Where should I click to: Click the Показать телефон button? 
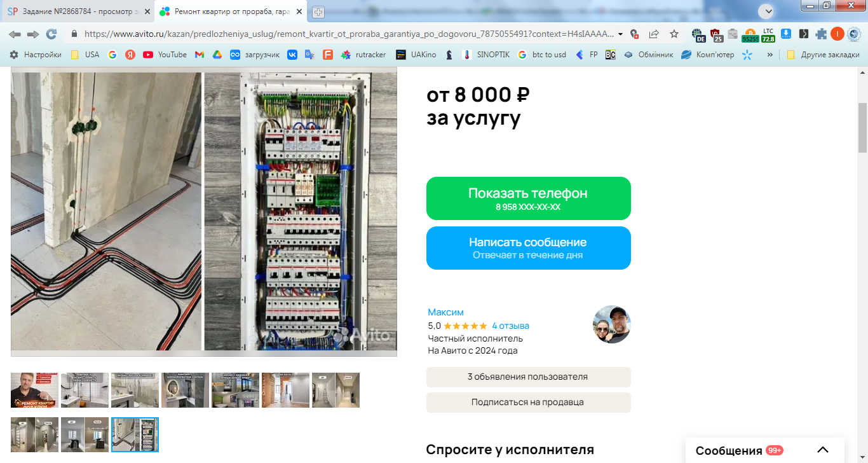(528, 198)
